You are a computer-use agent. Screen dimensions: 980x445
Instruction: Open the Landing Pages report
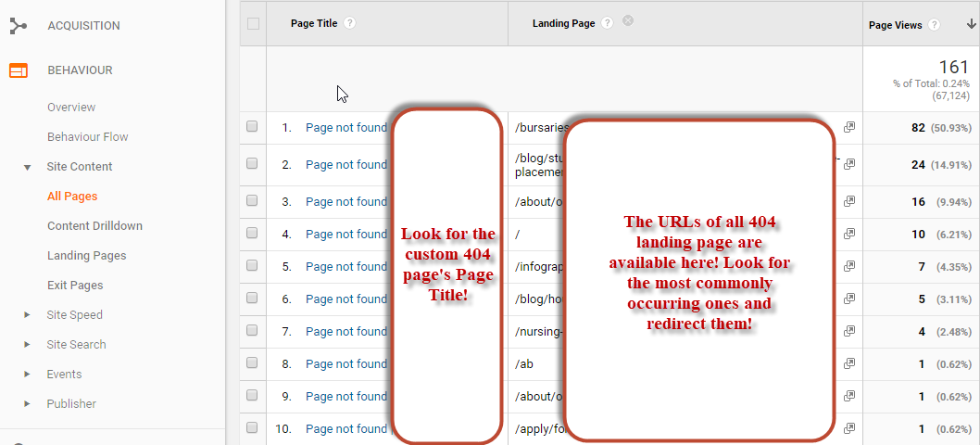click(x=86, y=256)
